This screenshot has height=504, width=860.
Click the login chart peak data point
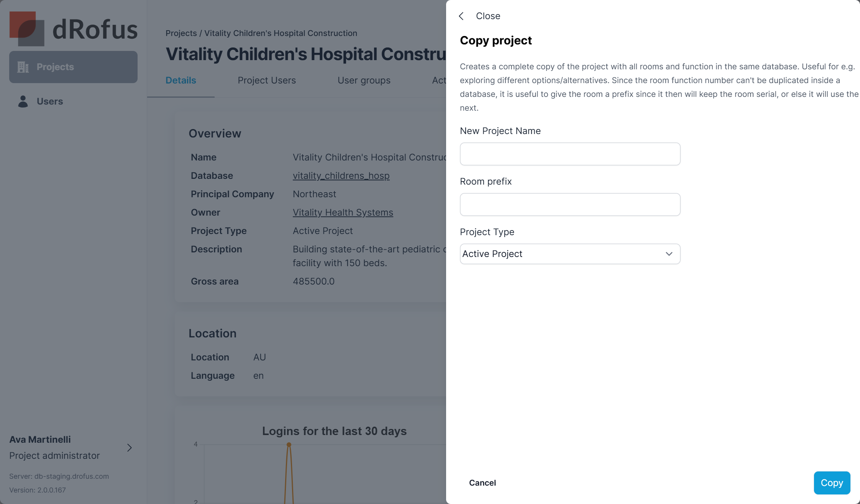(x=289, y=445)
